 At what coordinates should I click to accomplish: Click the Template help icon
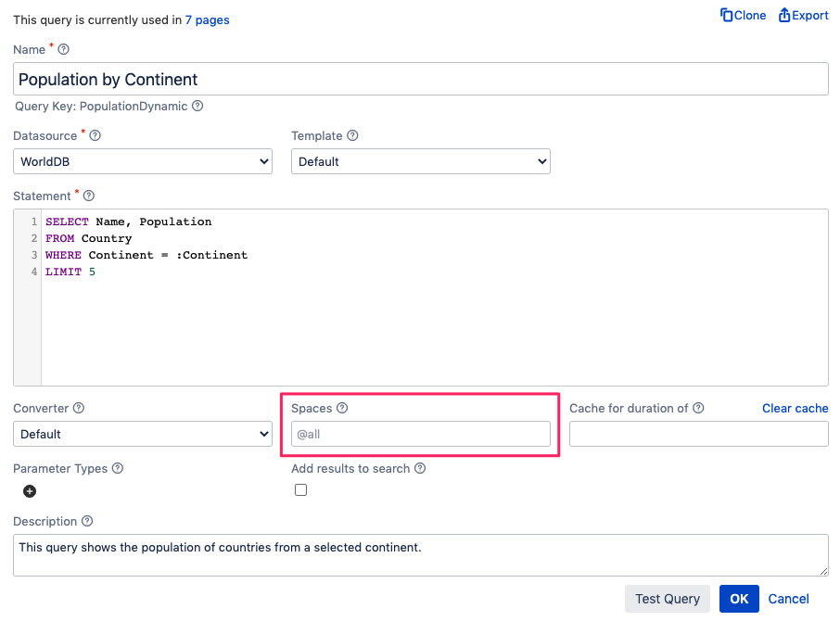(x=352, y=135)
